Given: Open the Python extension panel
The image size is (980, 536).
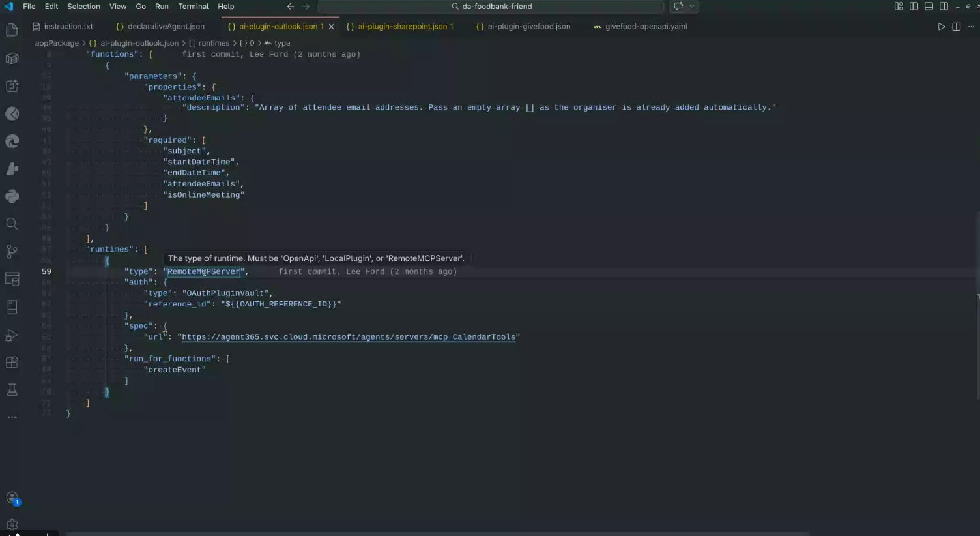Looking at the screenshot, I should coord(12,196).
